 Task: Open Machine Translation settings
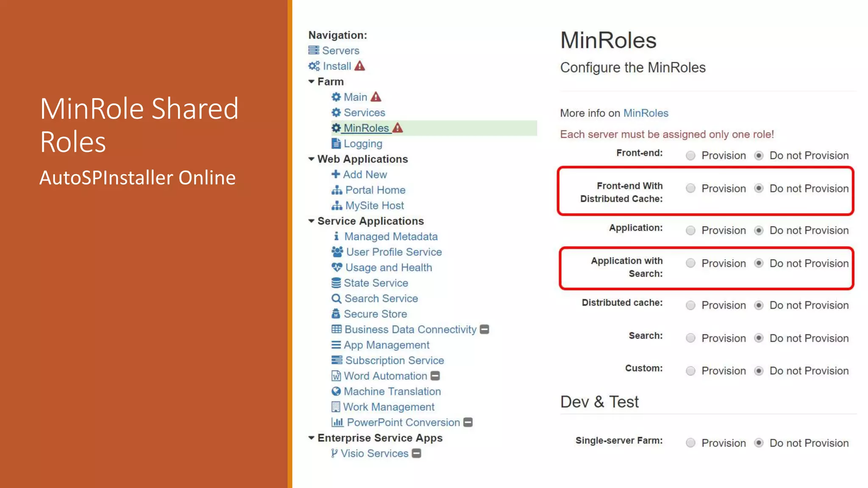point(392,391)
